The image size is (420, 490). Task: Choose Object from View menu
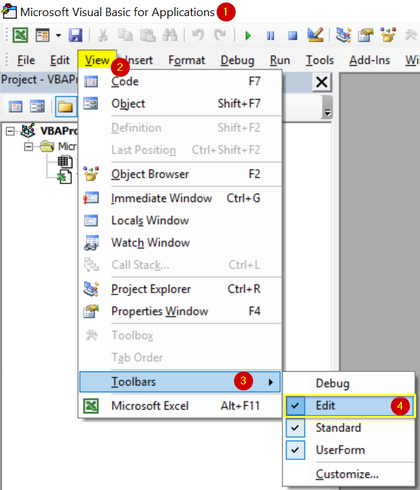pos(180,104)
